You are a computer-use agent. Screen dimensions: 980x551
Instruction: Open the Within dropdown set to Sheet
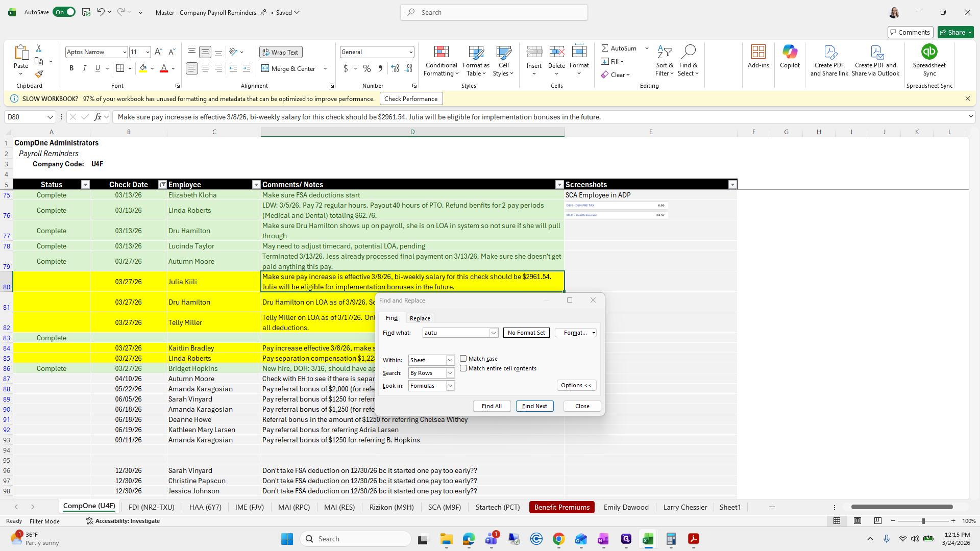tap(449, 360)
